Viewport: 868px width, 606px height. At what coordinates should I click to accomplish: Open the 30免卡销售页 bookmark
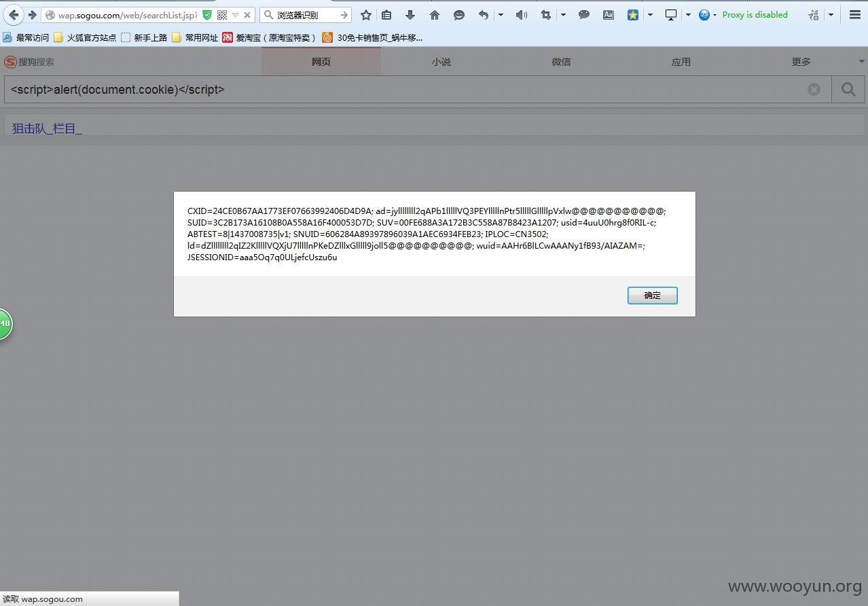point(372,38)
